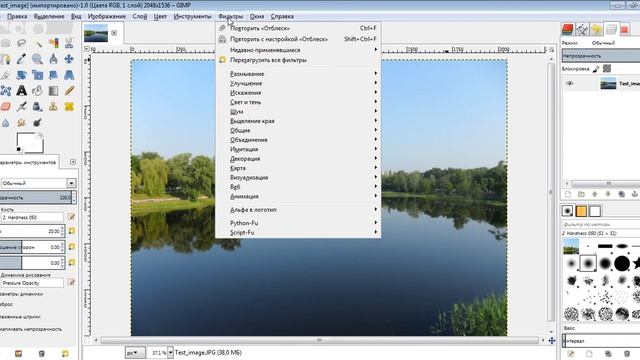
Task: Adjust brush opacity slider showing 100.0
Action: point(38,198)
